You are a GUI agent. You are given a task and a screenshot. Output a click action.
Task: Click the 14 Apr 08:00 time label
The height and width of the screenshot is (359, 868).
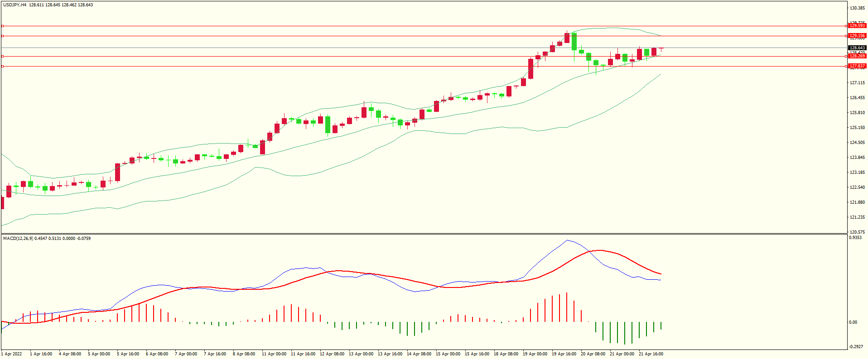[x=419, y=354]
